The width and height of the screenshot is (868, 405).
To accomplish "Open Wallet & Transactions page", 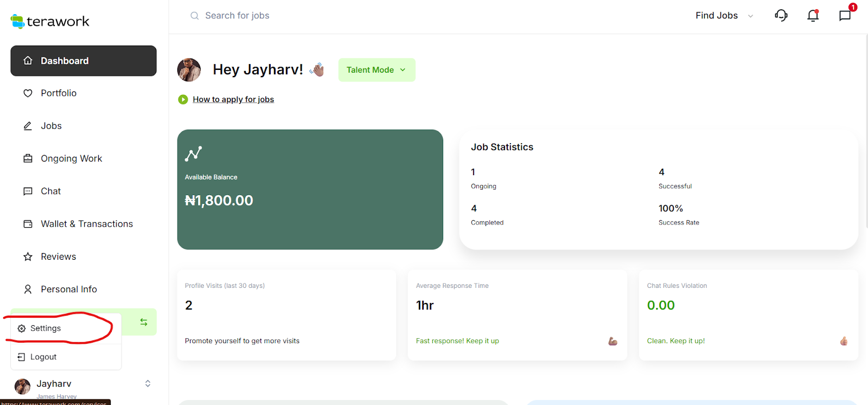I will point(87,224).
